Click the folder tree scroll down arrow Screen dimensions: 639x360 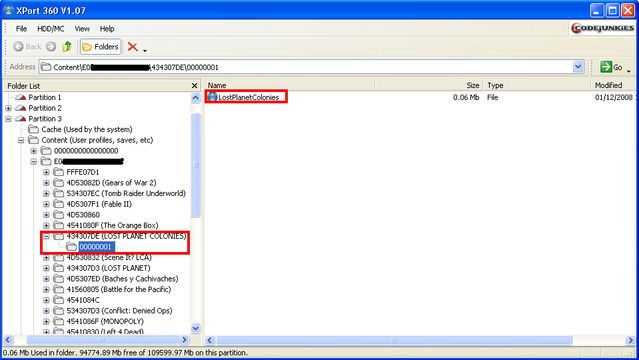(196, 328)
